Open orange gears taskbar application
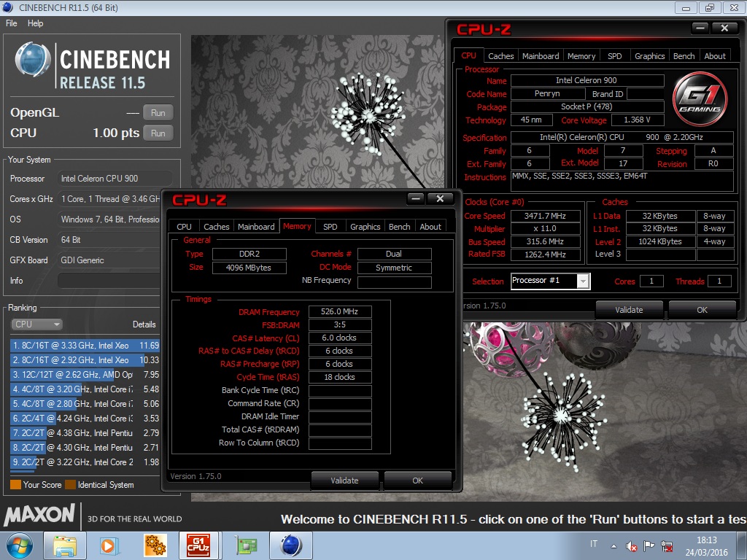The height and width of the screenshot is (560, 747). tap(155, 545)
